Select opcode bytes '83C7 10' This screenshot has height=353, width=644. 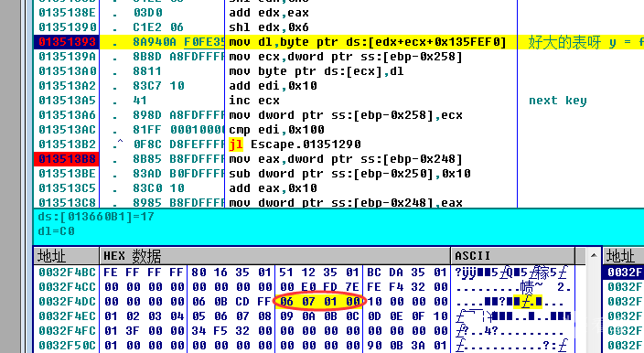pos(158,86)
